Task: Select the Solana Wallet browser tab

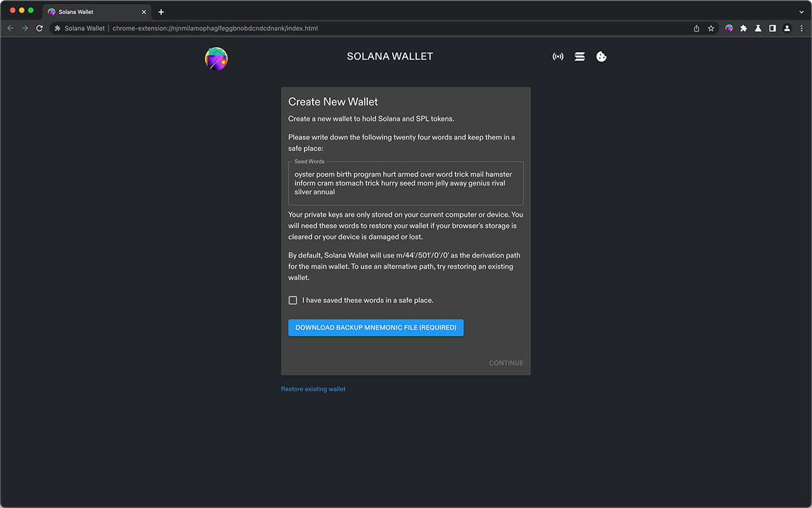Action: click(96, 12)
